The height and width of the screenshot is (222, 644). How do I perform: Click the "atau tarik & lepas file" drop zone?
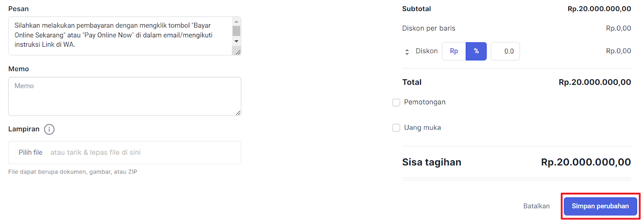pos(95,152)
